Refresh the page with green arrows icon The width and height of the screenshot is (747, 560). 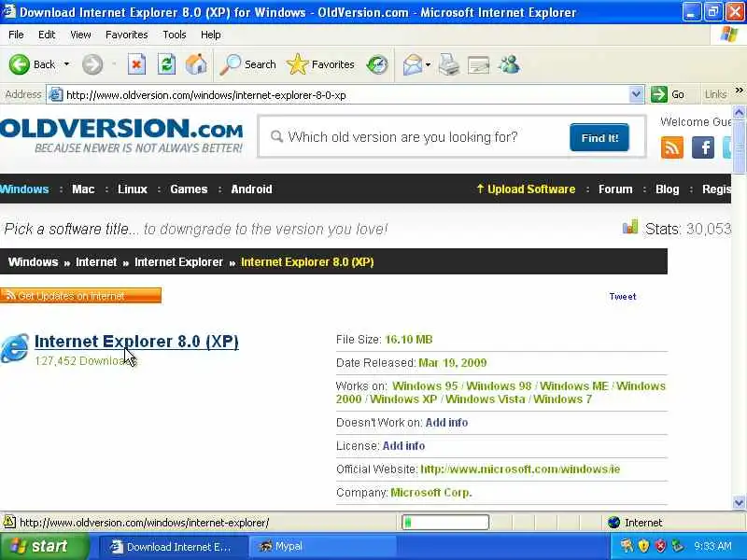[x=166, y=64]
